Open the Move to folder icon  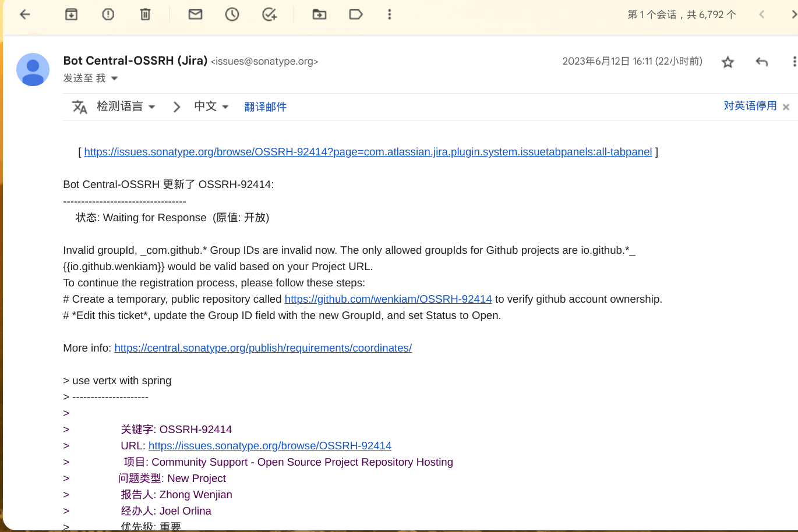(x=319, y=15)
